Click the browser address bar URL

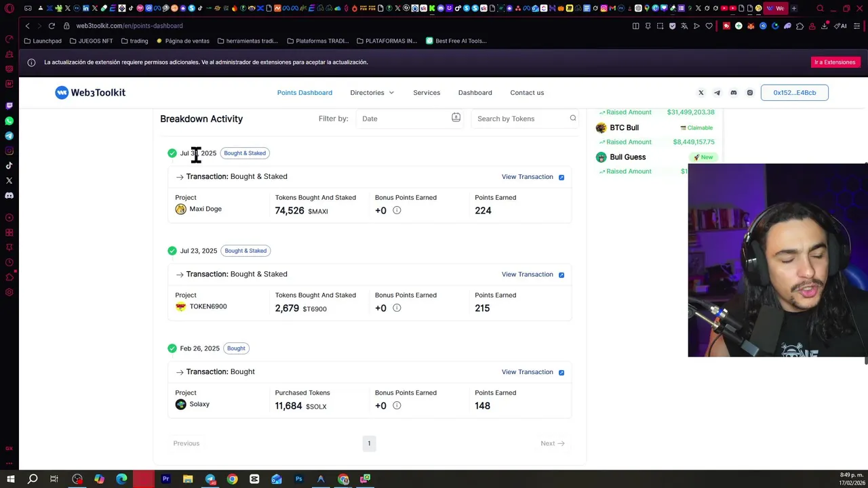[130, 26]
